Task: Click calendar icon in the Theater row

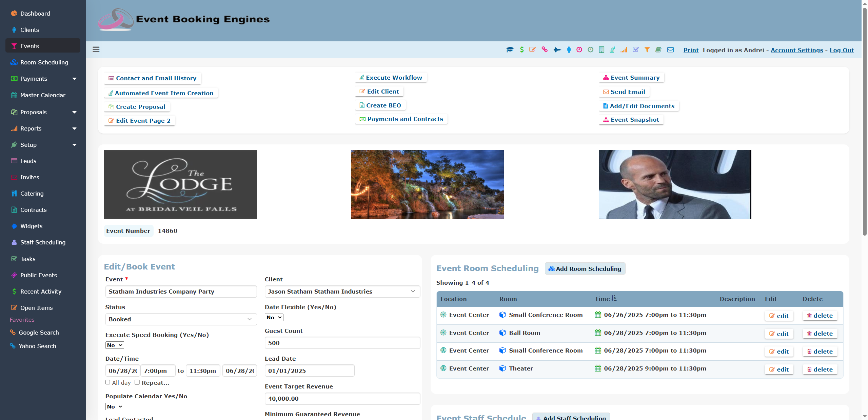Action: pos(598,368)
